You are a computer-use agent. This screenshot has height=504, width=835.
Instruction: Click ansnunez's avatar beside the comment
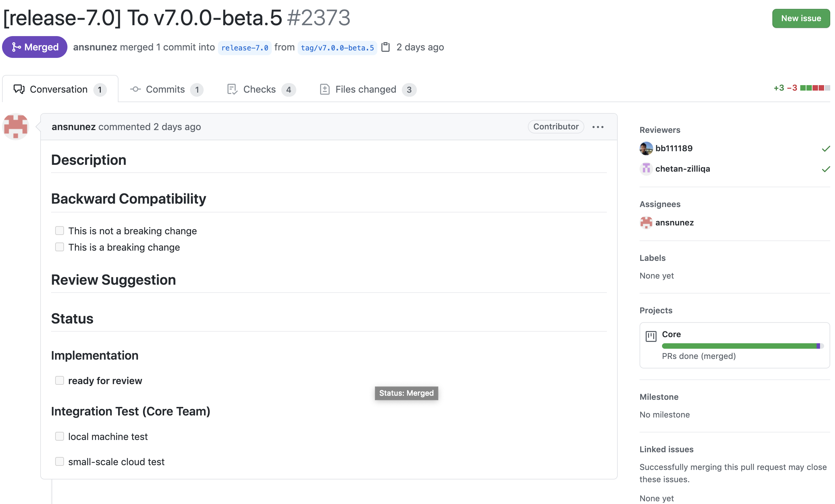(x=16, y=127)
